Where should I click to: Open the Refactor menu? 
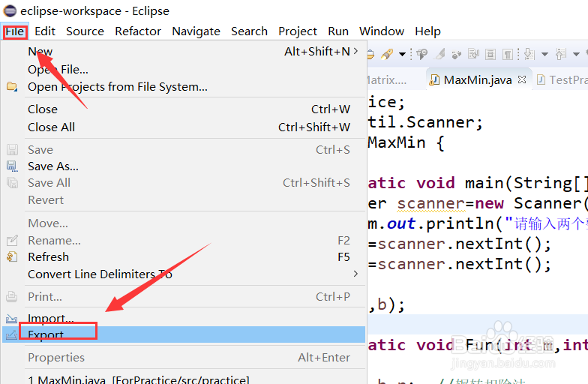point(138,31)
